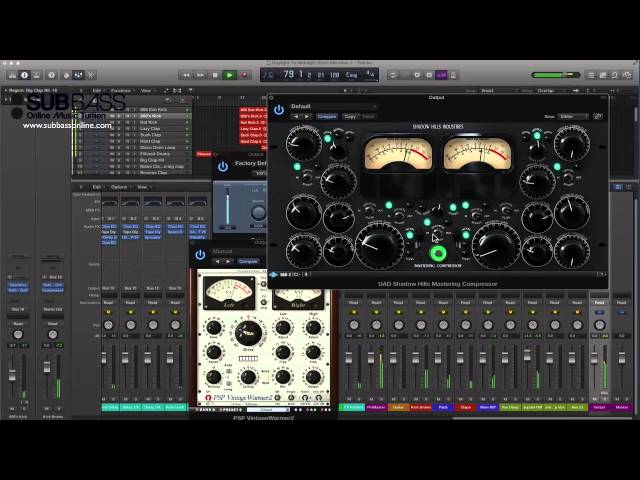The image size is (640, 480).
Task: Open the Drag Overlap dropdown
Action: pyautogui.click(x=549, y=91)
